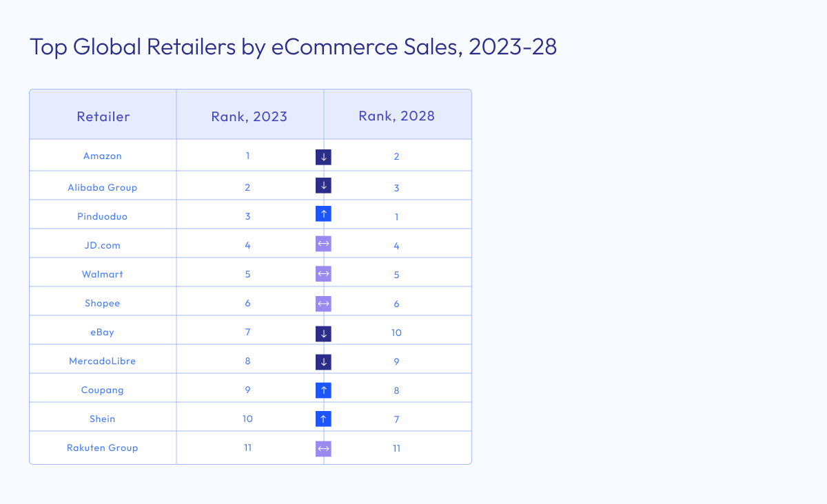Click eBay's 2028 rank value 10
The image size is (827, 504).
(x=396, y=333)
